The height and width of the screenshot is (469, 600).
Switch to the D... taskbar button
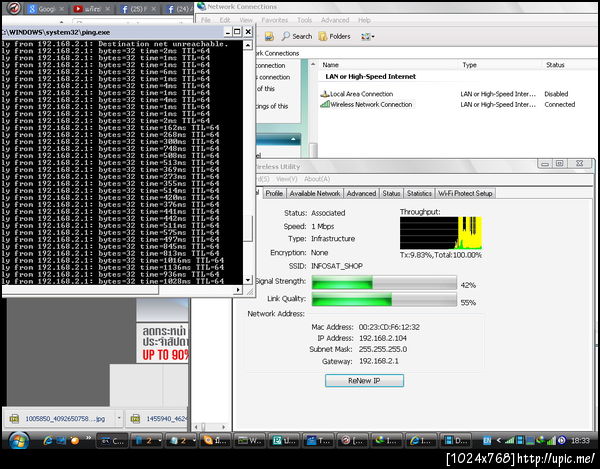click(x=456, y=441)
